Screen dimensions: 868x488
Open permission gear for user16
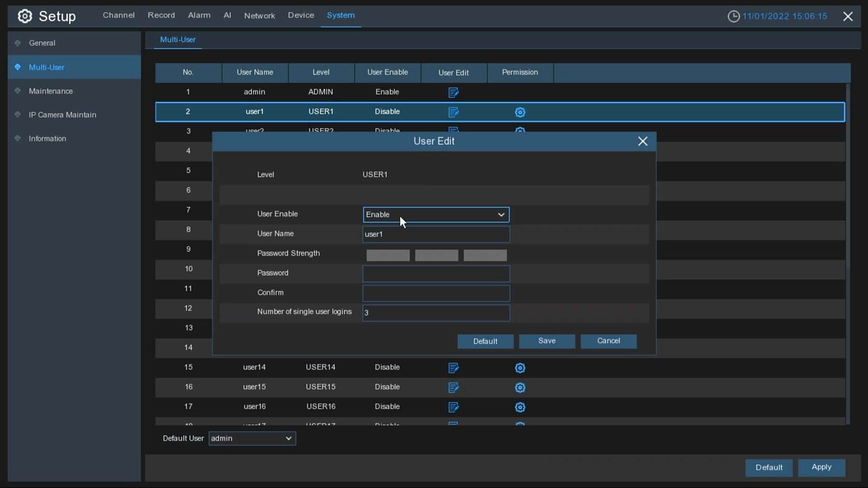coord(520,407)
